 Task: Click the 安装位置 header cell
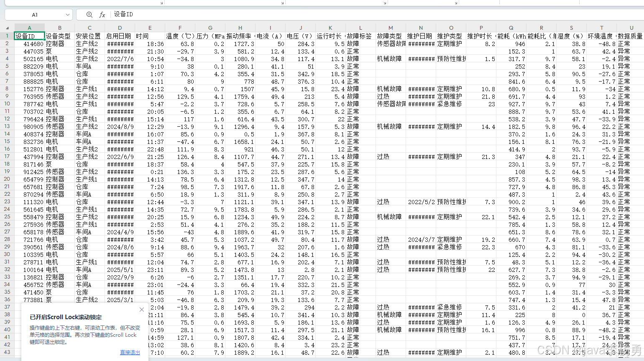(89, 36)
